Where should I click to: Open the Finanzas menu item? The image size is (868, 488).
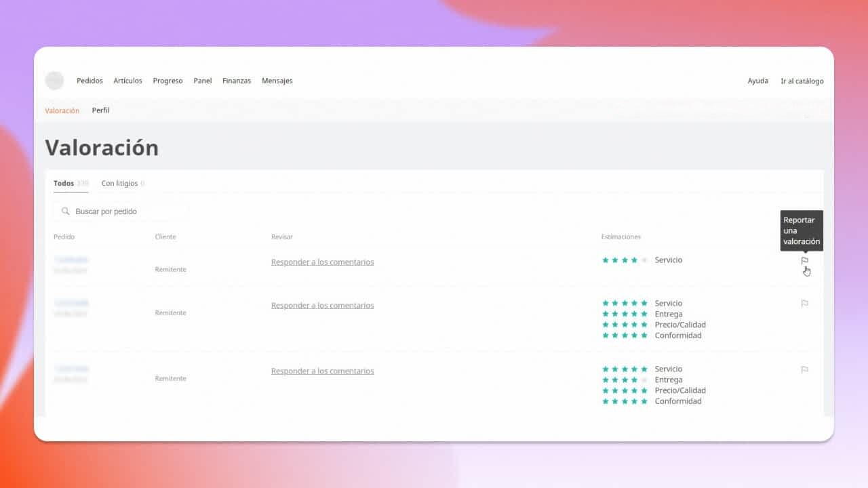click(237, 81)
